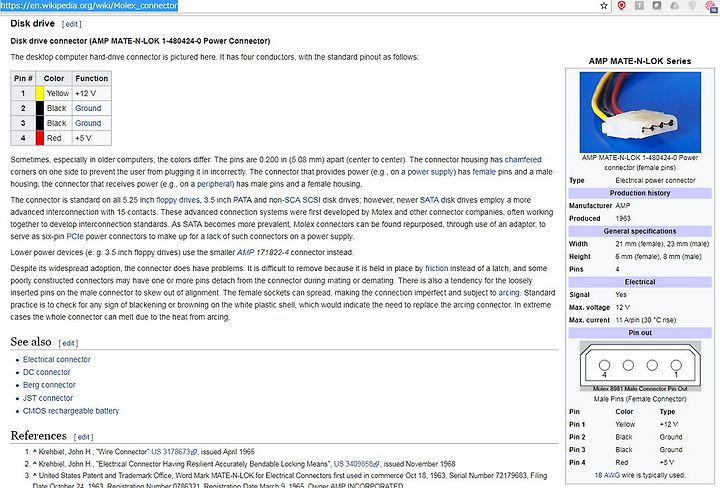
Task: Open the PCIe link
Action: [75, 236]
